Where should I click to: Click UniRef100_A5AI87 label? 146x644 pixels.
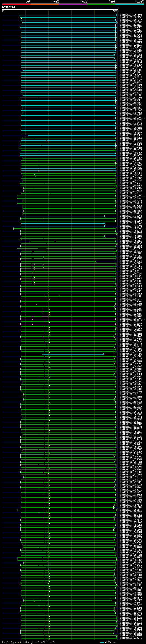[x=131, y=133]
